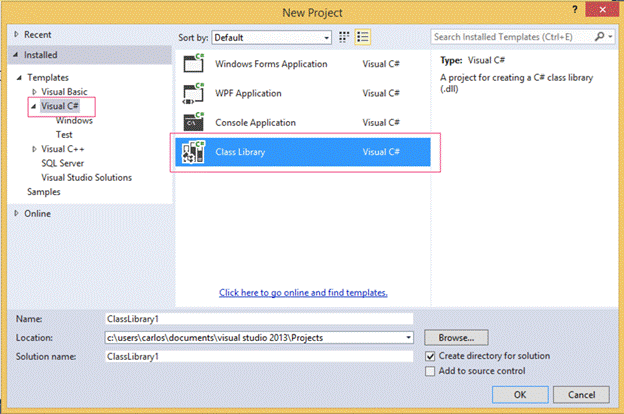Click the project Name text field
This screenshot has width=624, height=414.
click(258, 319)
